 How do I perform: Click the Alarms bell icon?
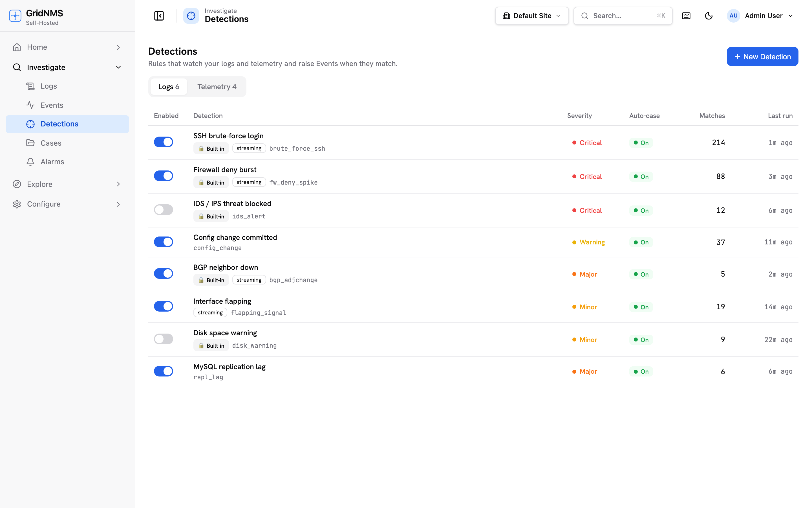(x=30, y=162)
